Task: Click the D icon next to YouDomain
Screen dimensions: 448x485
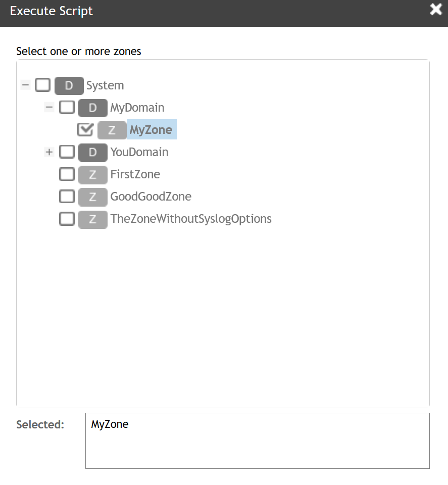Action: point(92,152)
